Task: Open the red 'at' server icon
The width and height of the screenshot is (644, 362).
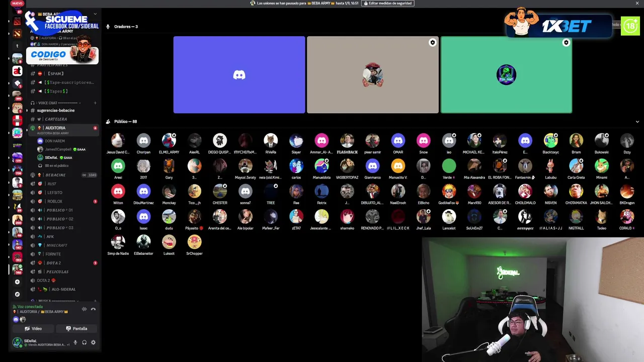Action: pos(17,71)
